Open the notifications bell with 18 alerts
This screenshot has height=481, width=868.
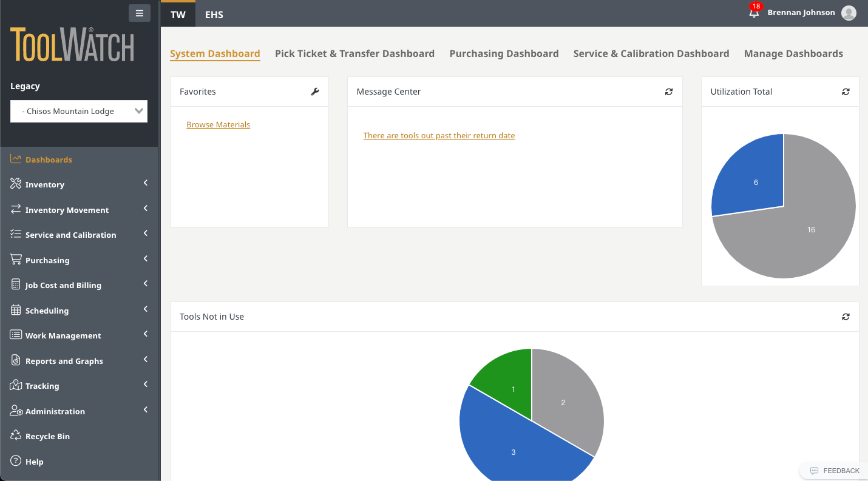pos(754,12)
